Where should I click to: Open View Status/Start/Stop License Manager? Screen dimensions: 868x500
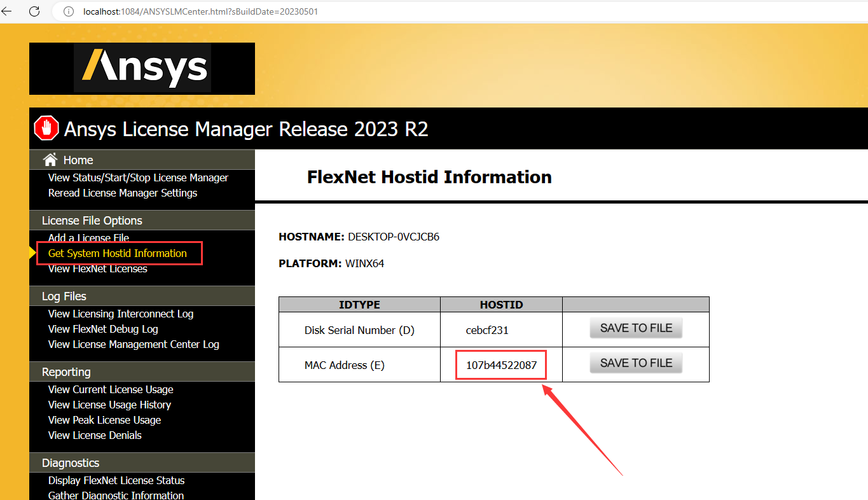pyautogui.click(x=138, y=177)
